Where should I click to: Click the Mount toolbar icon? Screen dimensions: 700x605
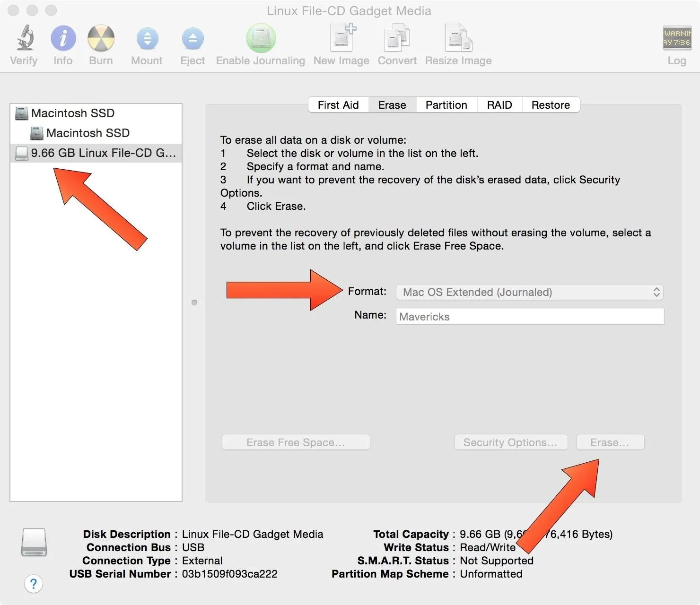147,39
